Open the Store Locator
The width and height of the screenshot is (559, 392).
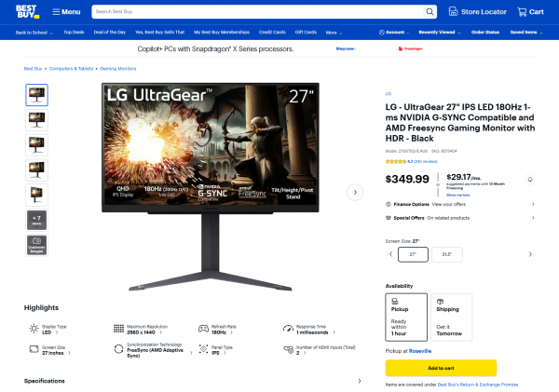point(477,12)
